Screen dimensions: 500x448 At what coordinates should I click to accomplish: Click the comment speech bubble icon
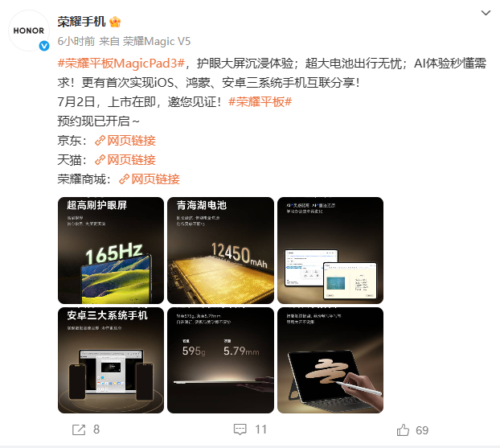point(240,430)
